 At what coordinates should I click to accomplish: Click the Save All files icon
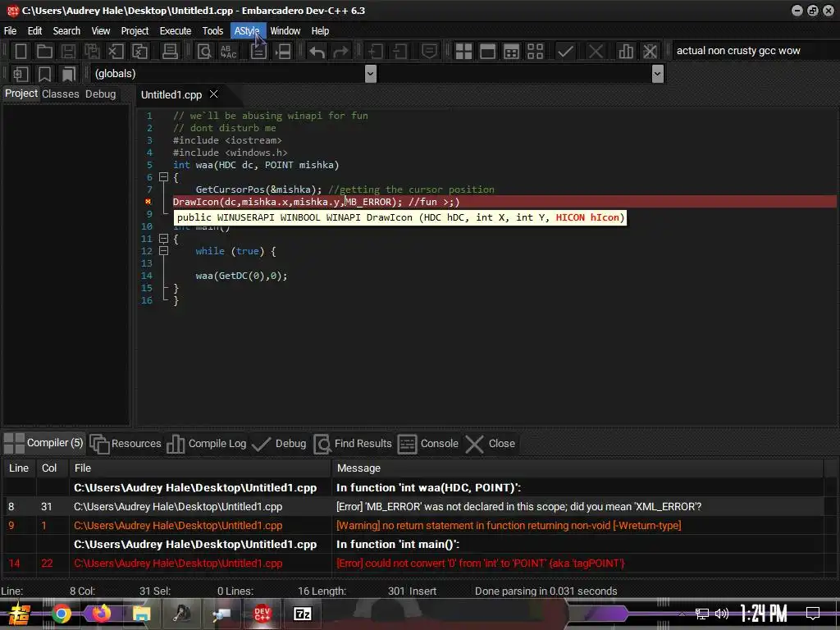coord(92,52)
